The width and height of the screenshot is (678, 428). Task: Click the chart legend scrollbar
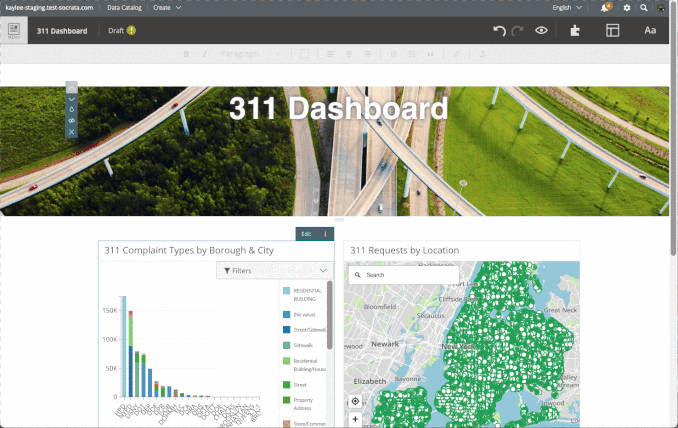point(329,315)
